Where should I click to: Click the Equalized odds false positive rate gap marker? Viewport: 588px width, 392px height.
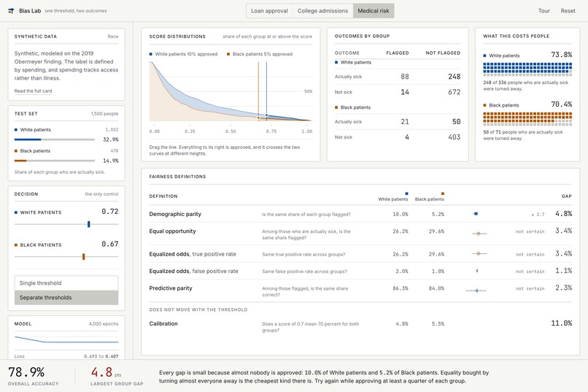pos(477,271)
